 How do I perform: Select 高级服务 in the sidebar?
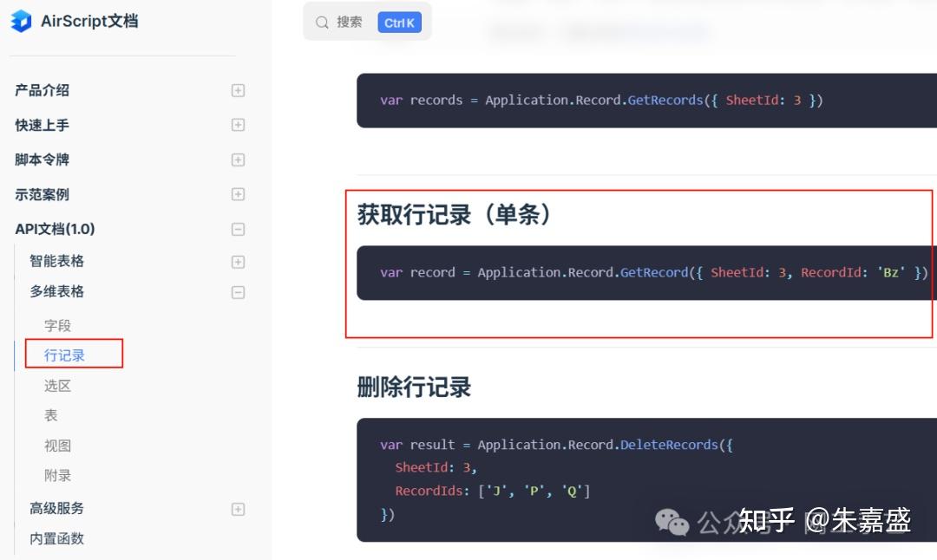pos(56,508)
